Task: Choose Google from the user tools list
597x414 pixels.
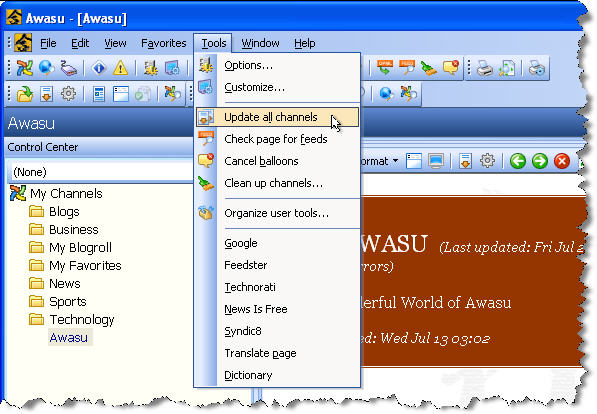Action: [277, 243]
